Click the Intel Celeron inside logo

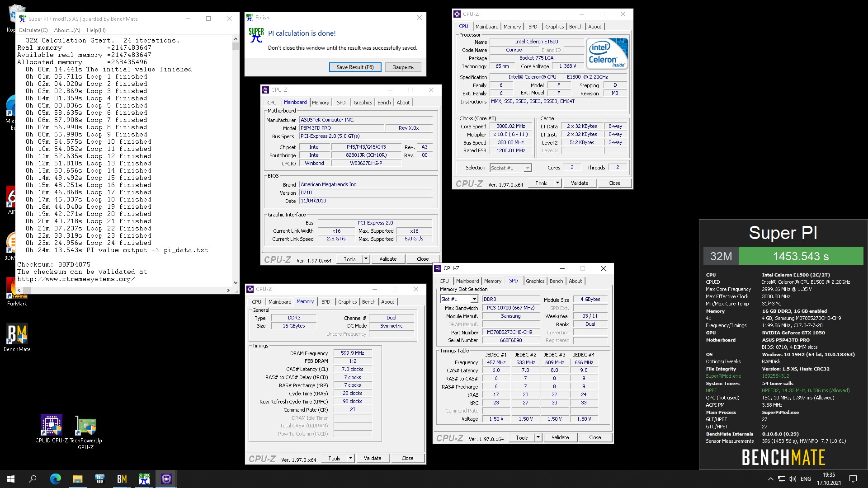pyautogui.click(x=607, y=53)
